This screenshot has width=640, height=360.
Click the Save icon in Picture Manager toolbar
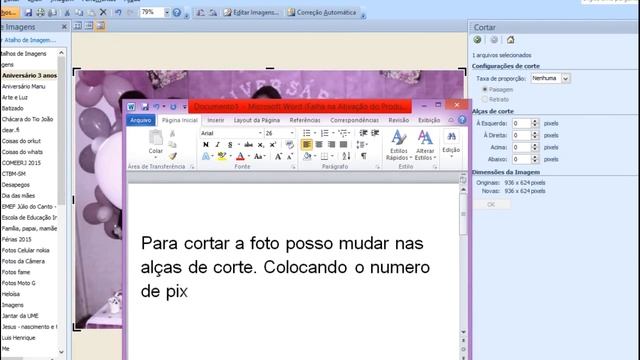point(28,13)
